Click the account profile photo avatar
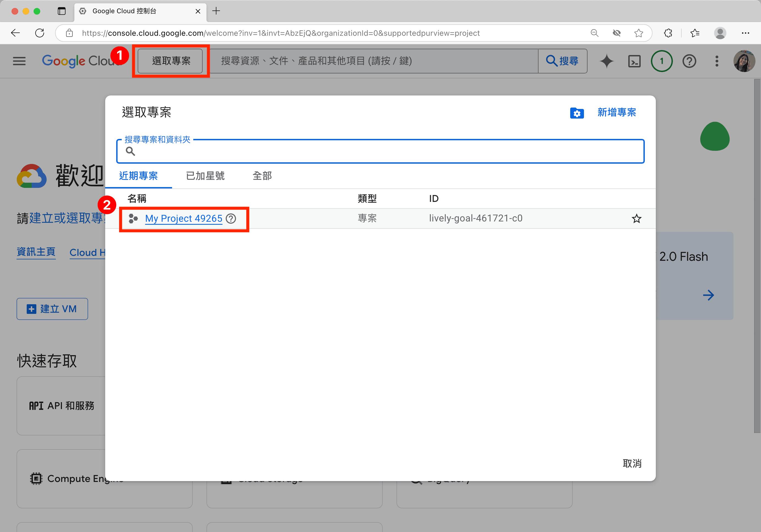The image size is (761, 532). tap(744, 61)
